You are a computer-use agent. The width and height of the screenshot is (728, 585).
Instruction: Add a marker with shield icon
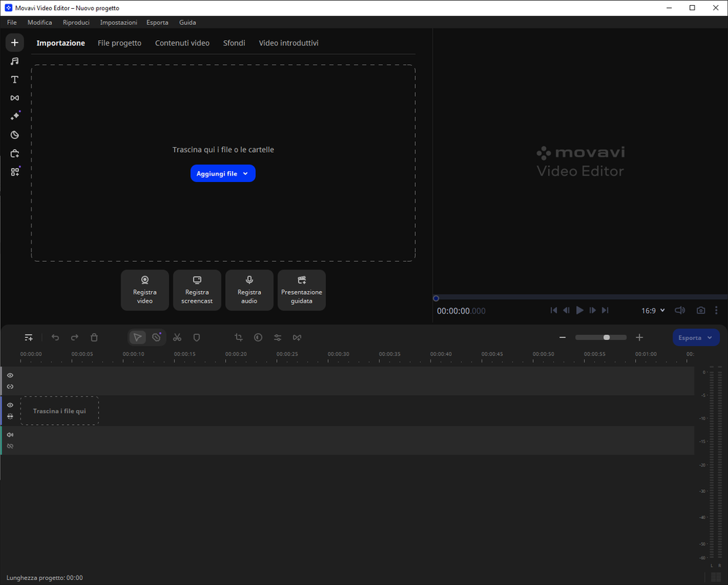point(197,337)
